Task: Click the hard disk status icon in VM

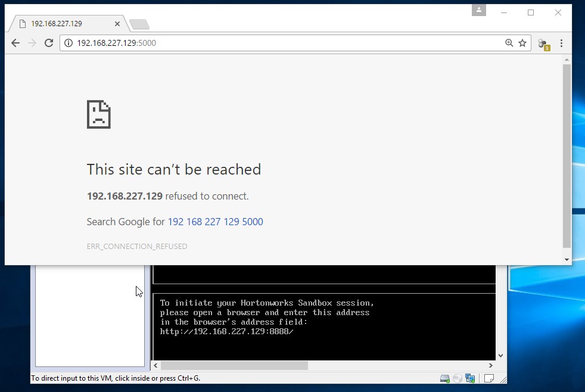Action: pos(445,378)
